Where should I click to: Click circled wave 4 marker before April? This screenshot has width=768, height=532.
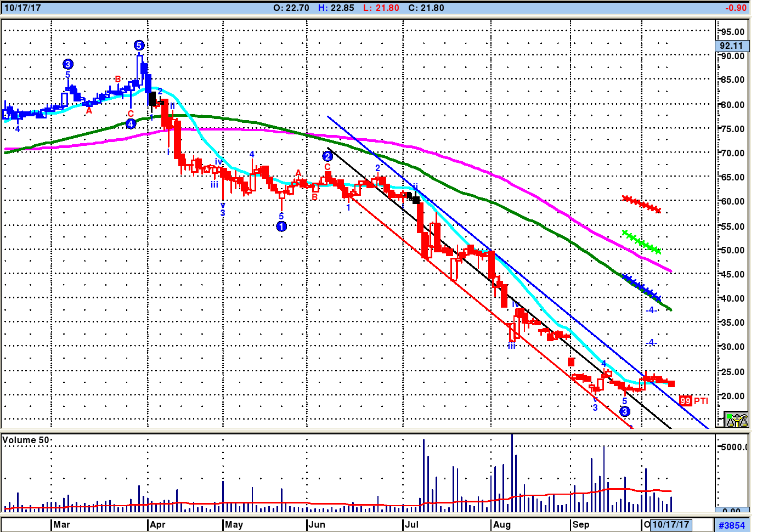point(131,124)
